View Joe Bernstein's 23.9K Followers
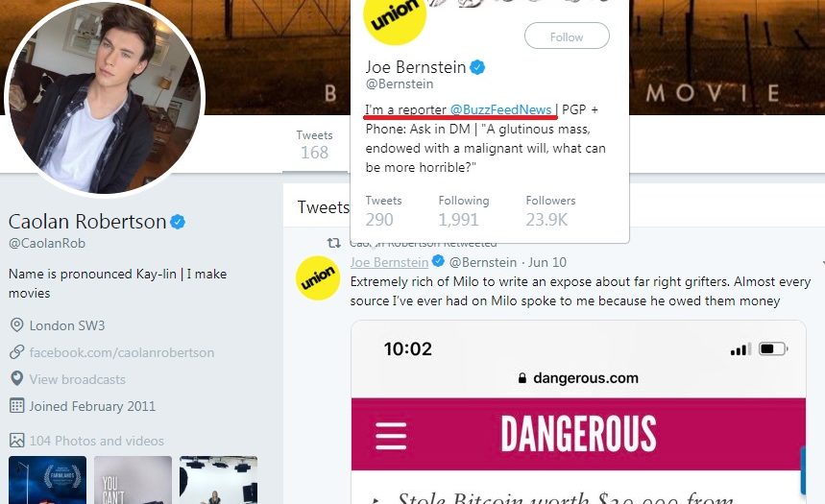Screen dimensions: 825x504 click(550, 211)
